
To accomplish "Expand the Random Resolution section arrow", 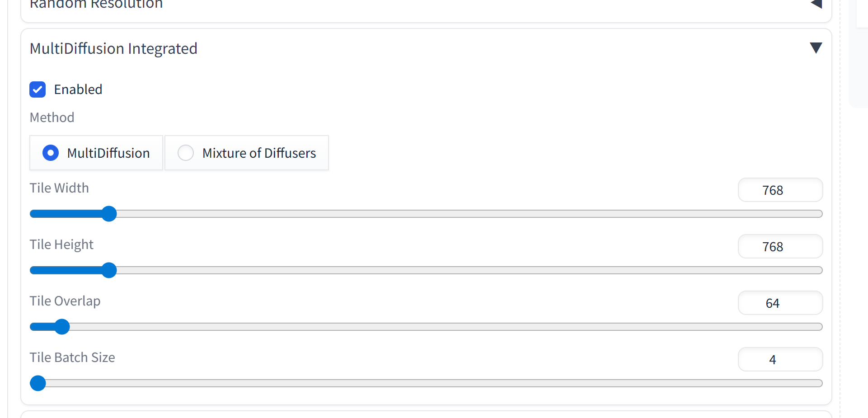I will 816,4.
